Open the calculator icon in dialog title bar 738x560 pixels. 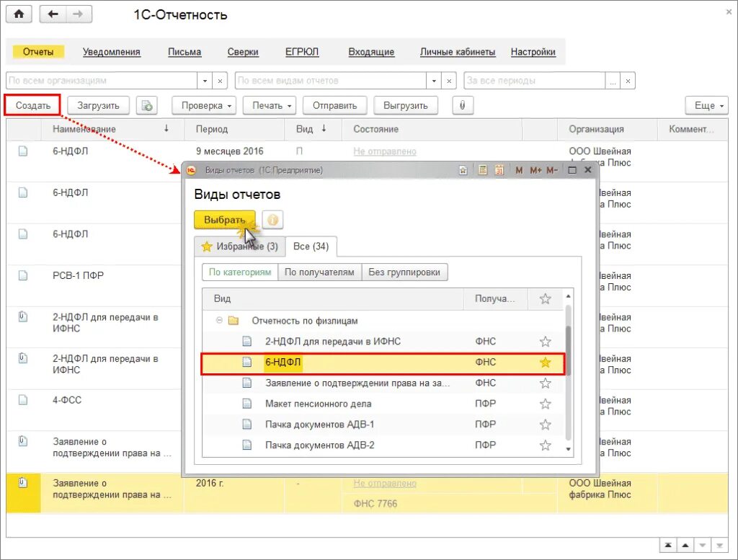tap(482, 170)
